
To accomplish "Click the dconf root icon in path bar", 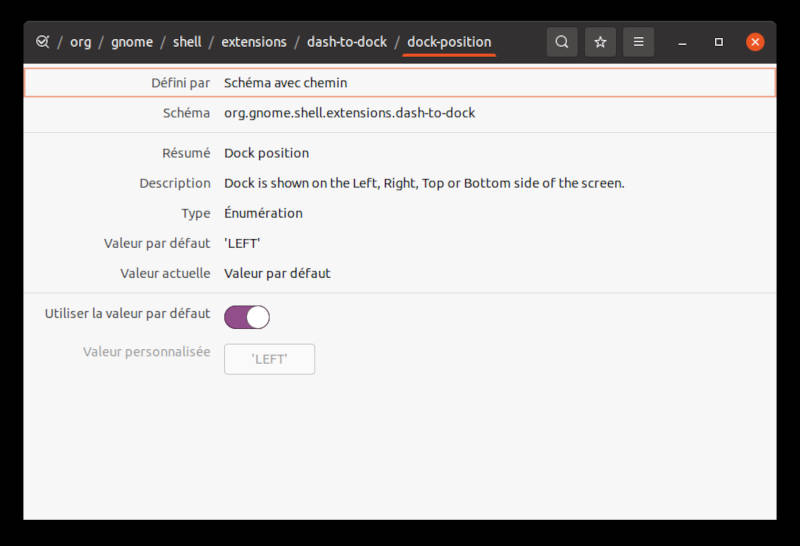I will tap(42, 42).
